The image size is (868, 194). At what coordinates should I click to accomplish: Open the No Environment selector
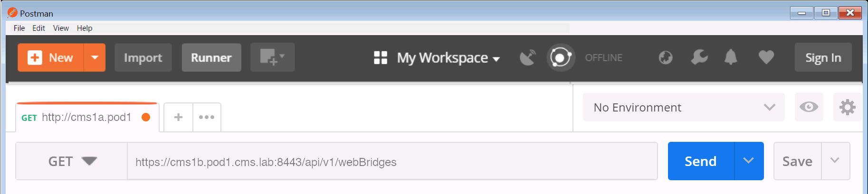click(x=684, y=107)
